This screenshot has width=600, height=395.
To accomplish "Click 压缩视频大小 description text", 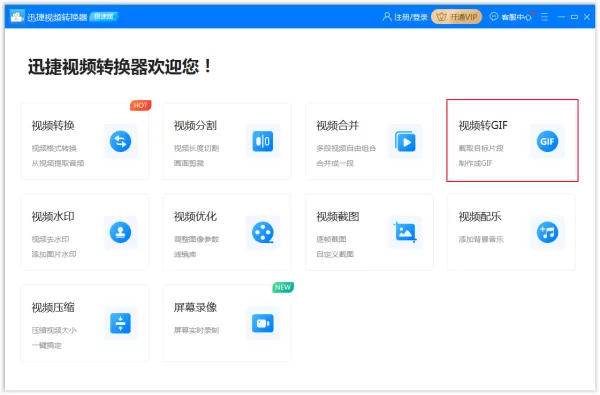I will pos(54,330).
